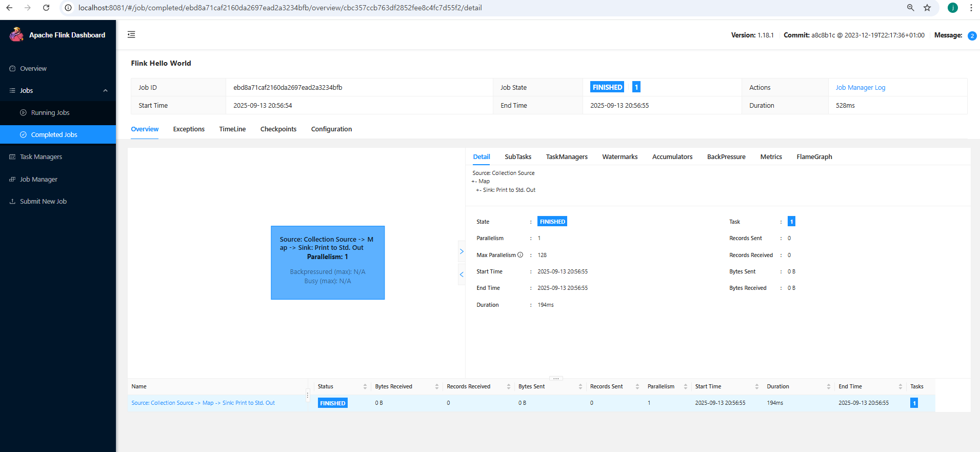980x452 pixels.
Task: Reload the page with the refresh icon
Action: pyautogui.click(x=46, y=8)
